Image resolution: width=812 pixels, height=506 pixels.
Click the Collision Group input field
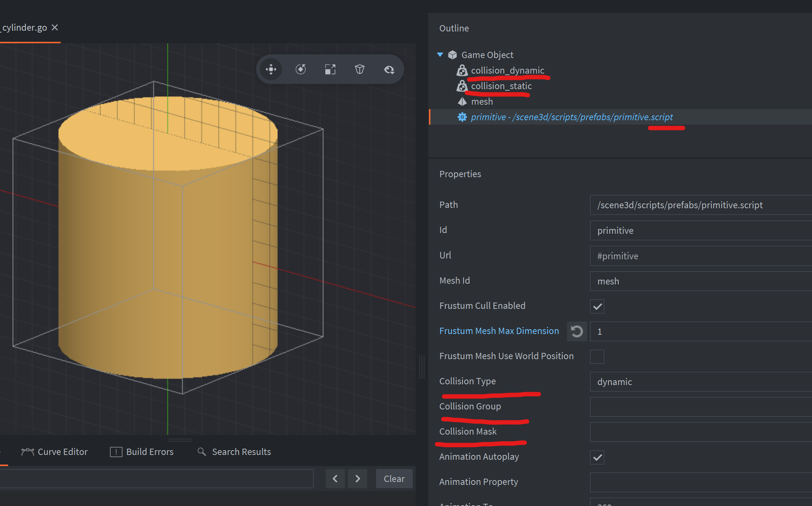click(x=699, y=407)
